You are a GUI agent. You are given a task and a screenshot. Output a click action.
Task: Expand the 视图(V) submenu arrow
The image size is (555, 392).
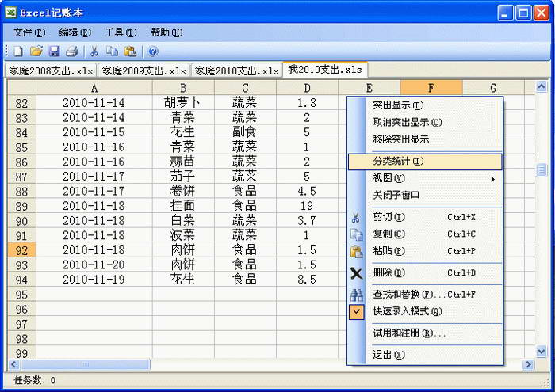[492, 179]
